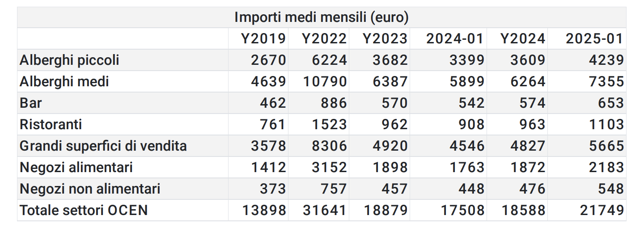The image size is (644, 228).
Task: Select the "Negozi non alimentari" row label
Action: [x=90, y=189]
